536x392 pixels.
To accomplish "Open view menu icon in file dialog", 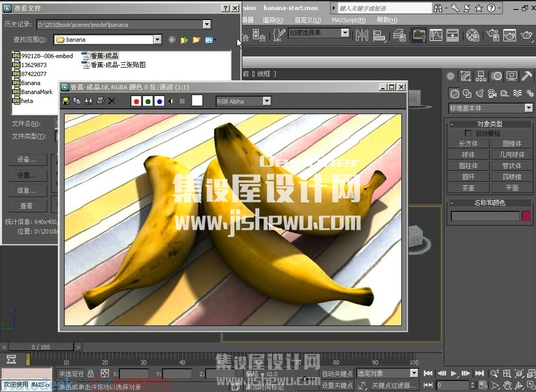I will click(210, 40).
